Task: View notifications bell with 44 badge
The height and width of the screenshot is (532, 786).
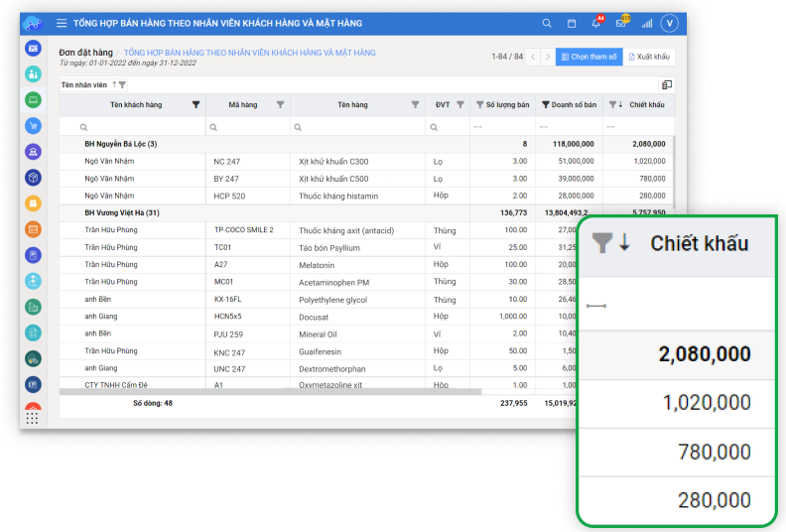Action: click(596, 23)
